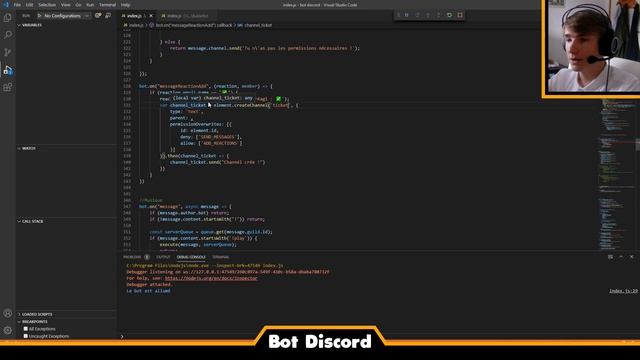Click the 'Channel crée !' string in the editor
Image resolution: width=640 pixels, height=360 pixels.
[x=242, y=162]
